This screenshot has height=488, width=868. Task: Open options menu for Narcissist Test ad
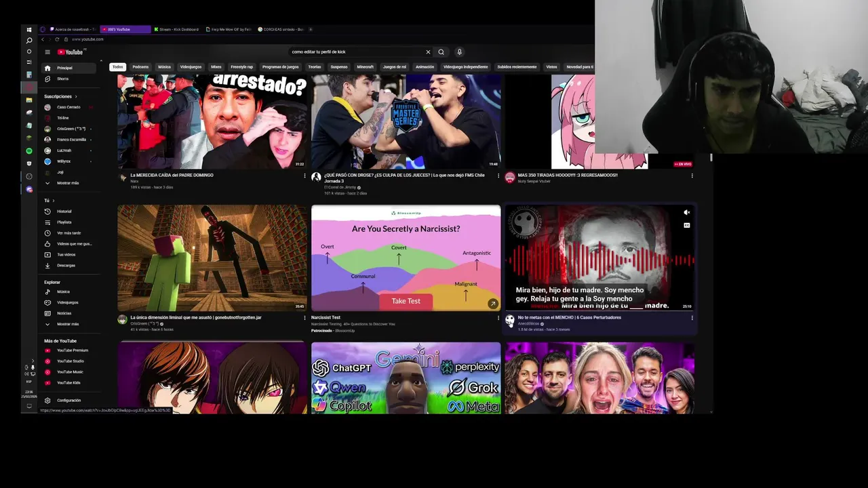point(498,318)
